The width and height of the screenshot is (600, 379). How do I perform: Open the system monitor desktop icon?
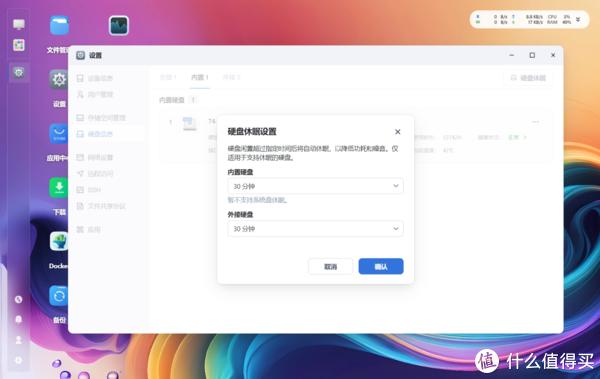click(x=119, y=26)
